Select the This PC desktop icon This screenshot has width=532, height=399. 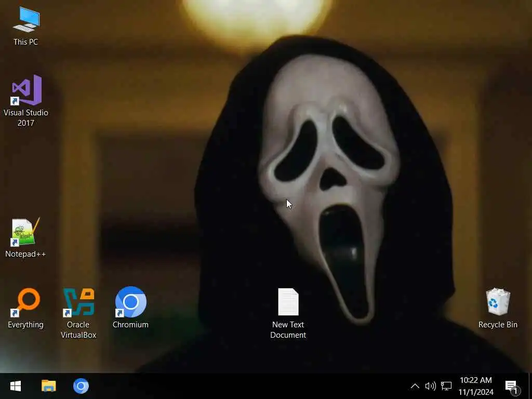click(26, 26)
